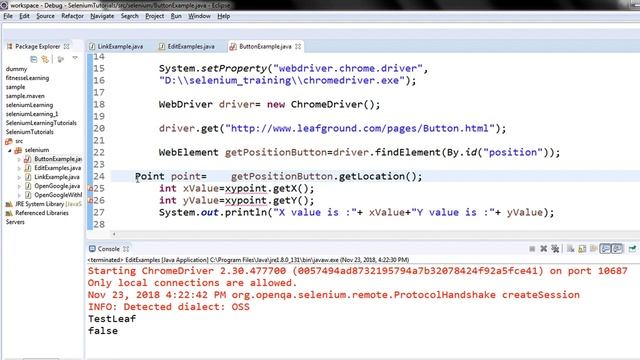Select the Servers project
The height and width of the screenshot is (360, 640).
click(x=15, y=222)
